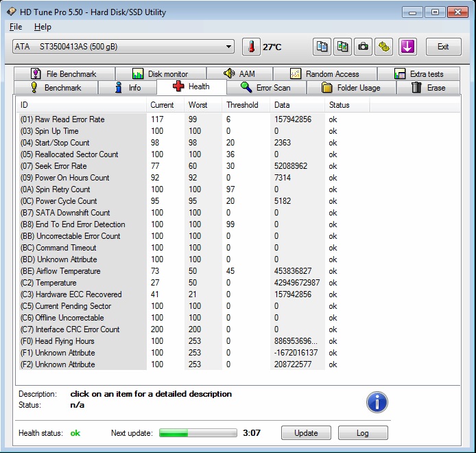The height and width of the screenshot is (453, 476).
Task: Click the Status column header
Action: click(347, 105)
